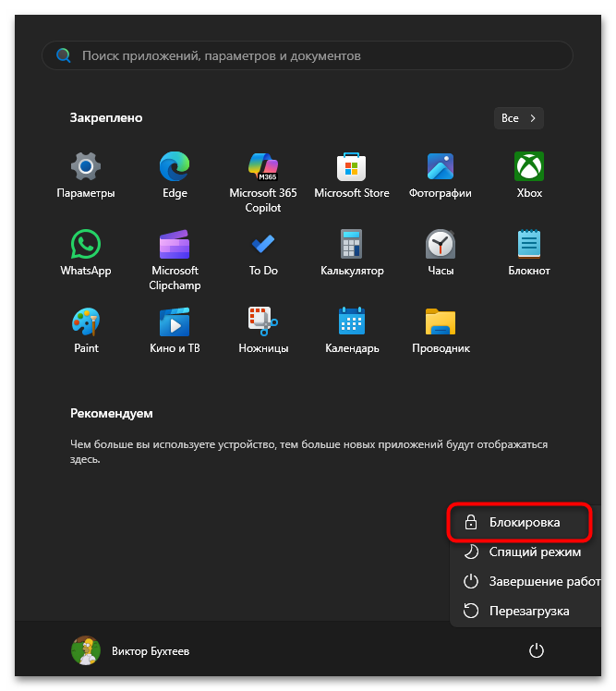616x691 pixels.
Task: Open the Ножницы snipping tool
Action: tap(263, 331)
